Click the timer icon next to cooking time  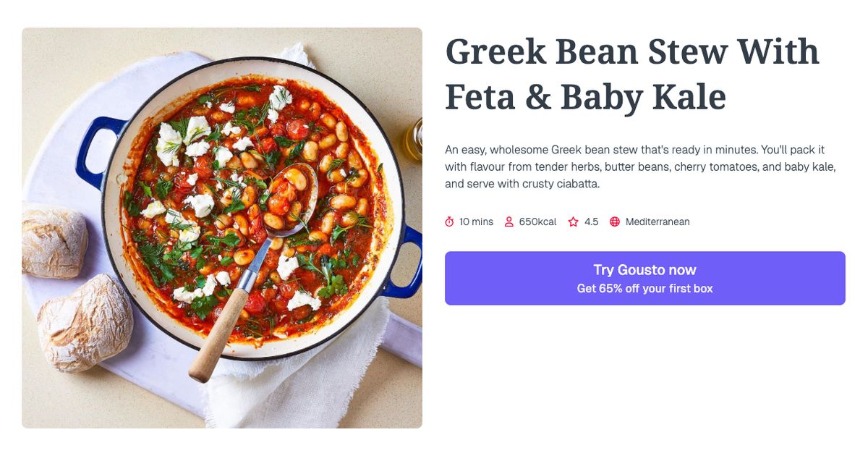tap(448, 221)
